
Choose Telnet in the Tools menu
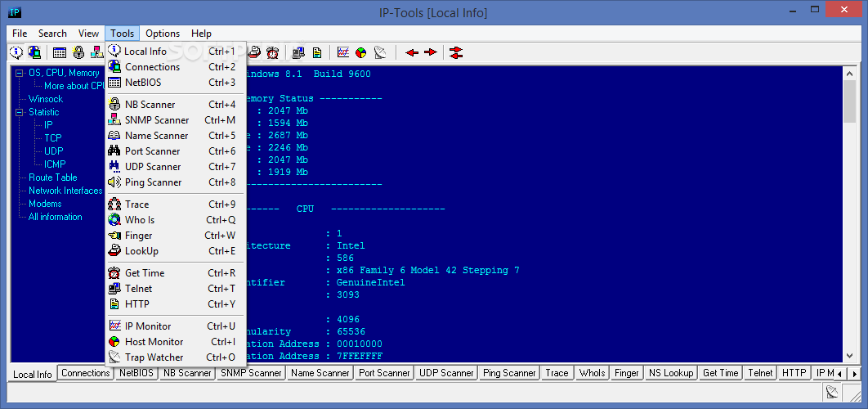pyautogui.click(x=176, y=288)
